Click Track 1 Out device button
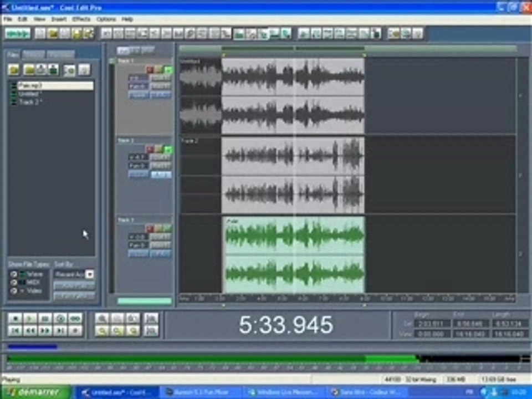This screenshot has height=399, width=532. (161, 78)
